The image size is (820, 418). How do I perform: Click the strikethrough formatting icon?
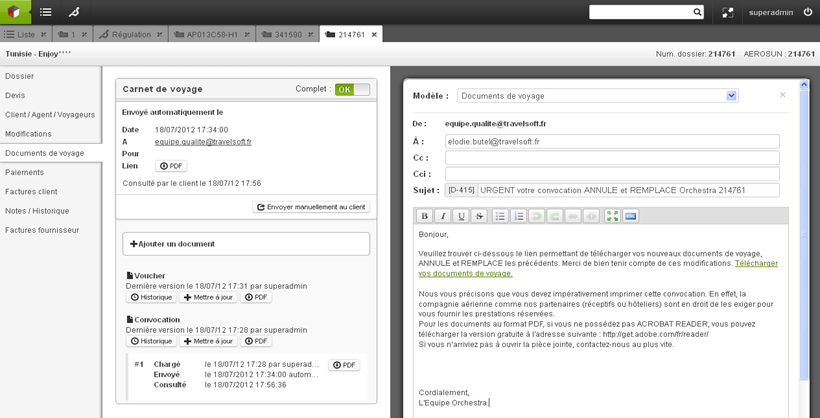(479, 216)
